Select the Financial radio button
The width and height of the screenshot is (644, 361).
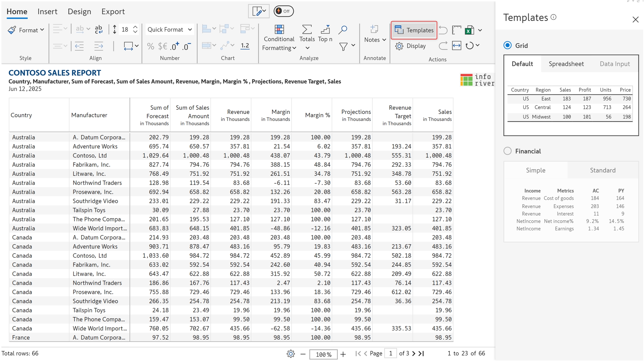tap(507, 151)
